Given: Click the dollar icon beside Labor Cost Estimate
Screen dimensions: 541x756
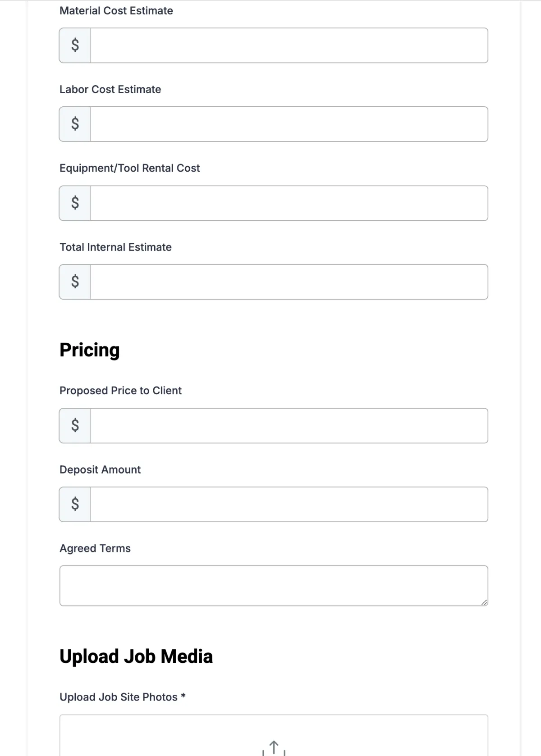Looking at the screenshot, I should [75, 124].
